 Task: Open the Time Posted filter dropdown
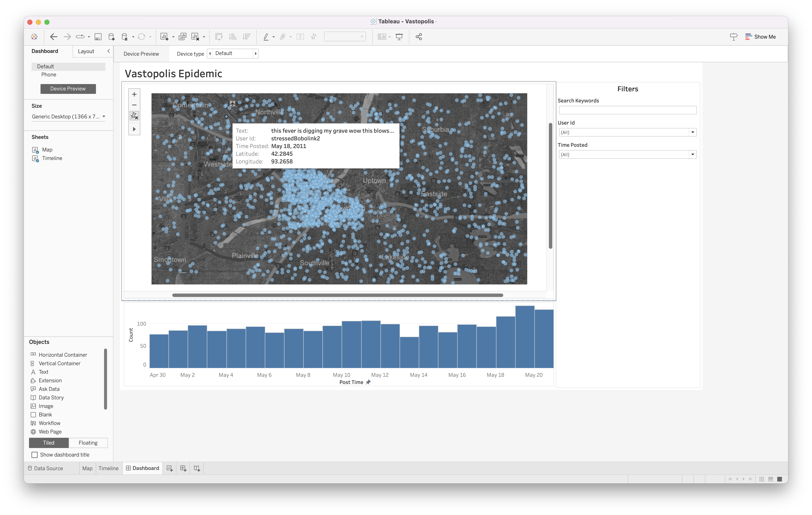tap(692, 155)
